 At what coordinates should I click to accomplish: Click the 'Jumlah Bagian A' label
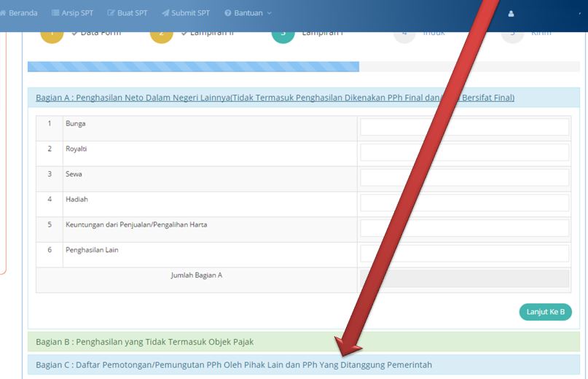197,275
